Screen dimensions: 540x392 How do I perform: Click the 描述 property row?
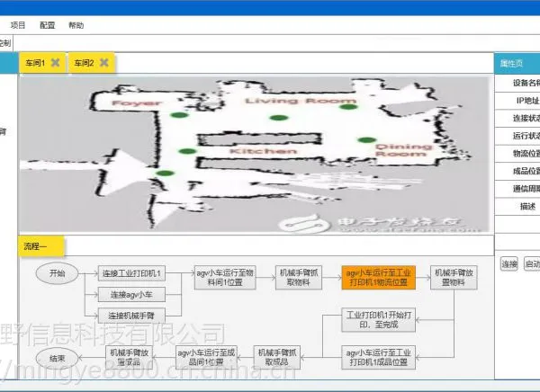click(x=517, y=207)
